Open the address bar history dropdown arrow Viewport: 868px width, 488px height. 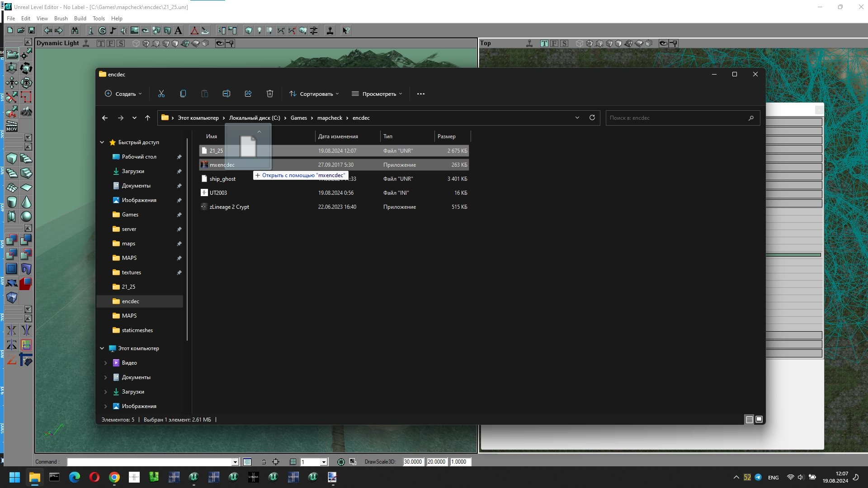pos(577,118)
